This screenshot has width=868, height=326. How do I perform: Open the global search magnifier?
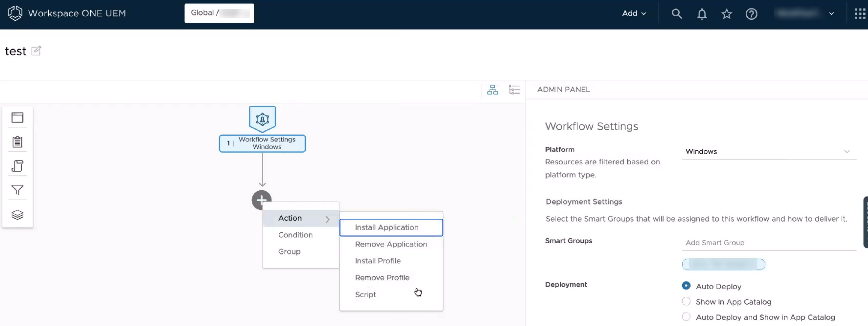(677, 14)
